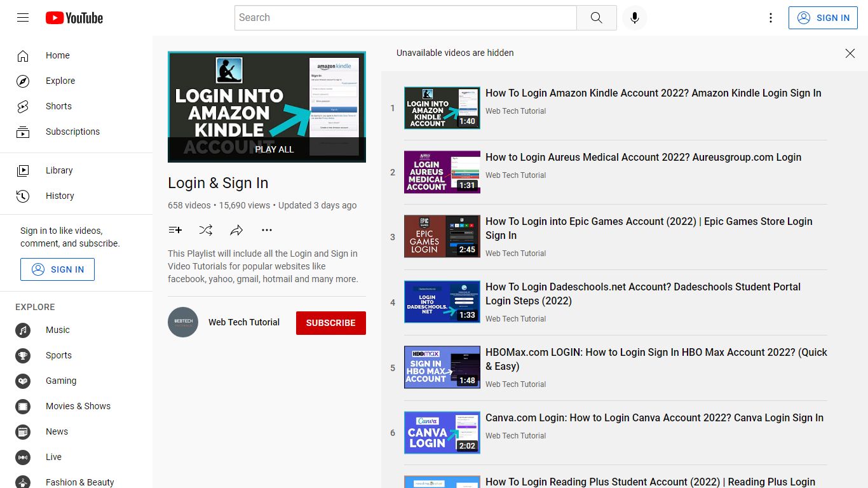Open 'How to Login Aureus Medical Account' title
The width and height of the screenshot is (868, 488).
coord(643,157)
